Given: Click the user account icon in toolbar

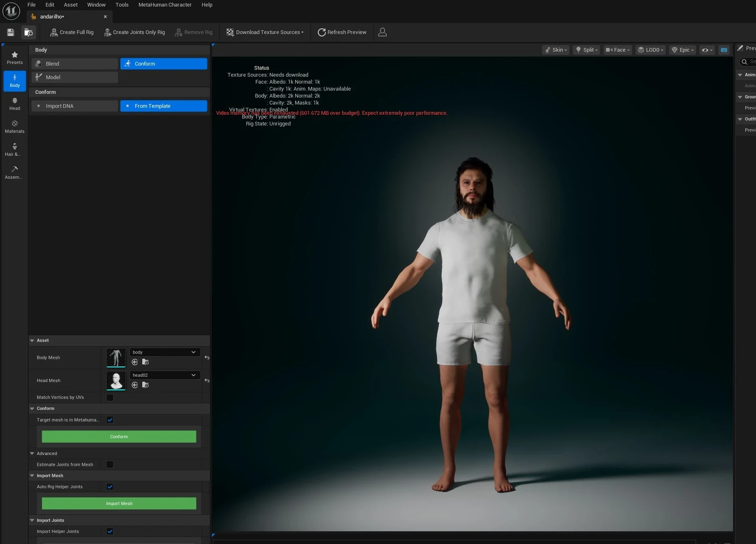Looking at the screenshot, I should pyautogui.click(x=382, y=32).
